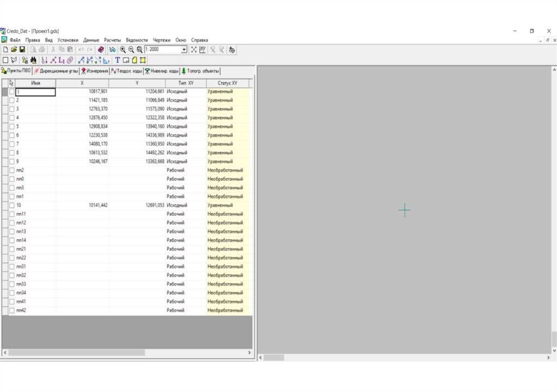
Task: Click the Статус XY column header
Action: [x=227, y=83]
